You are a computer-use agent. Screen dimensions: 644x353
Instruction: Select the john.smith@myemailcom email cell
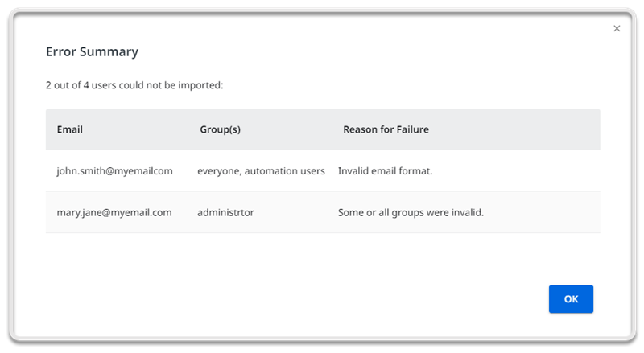pyautogui.click(x=114, y=171)
